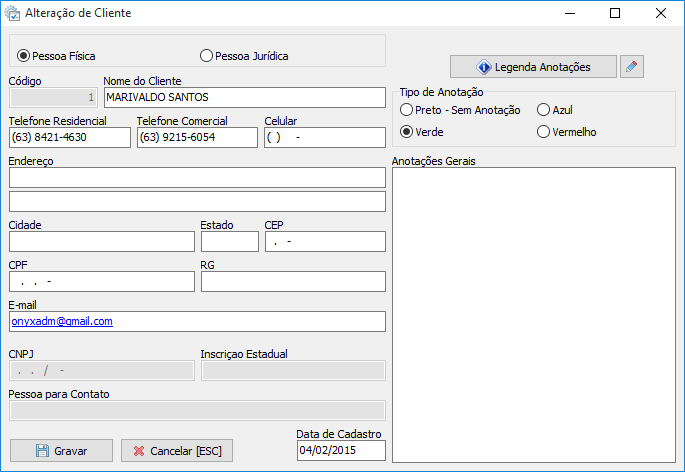Image resolution: width=685 pixels, height=472 pixels.
Task: Focus the CPF input field
Action: coord(101,281)
